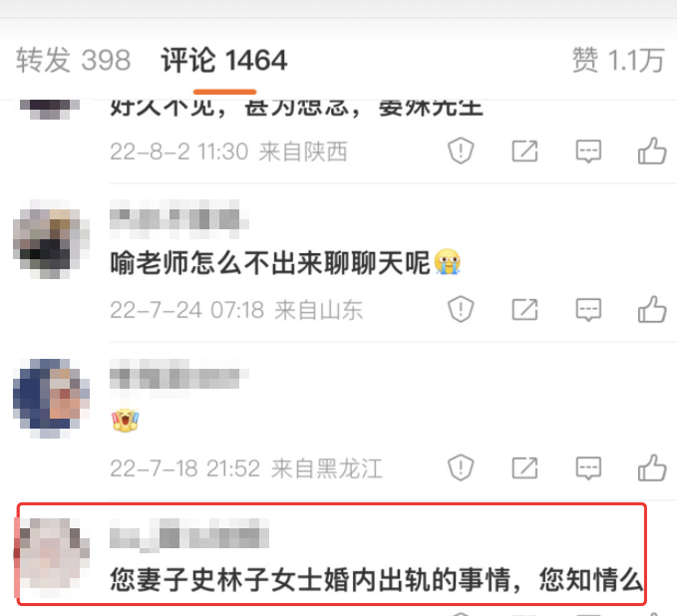Open avatar of the 喻老师 commenter
This screenshot has height=616, width=677.
51,239
